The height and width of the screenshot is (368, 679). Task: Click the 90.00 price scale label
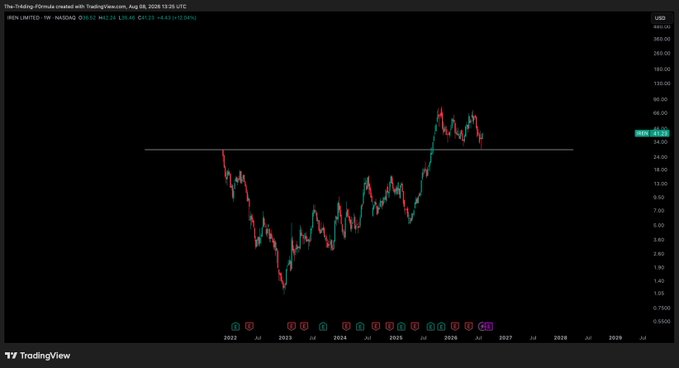(x=660, y=100)
